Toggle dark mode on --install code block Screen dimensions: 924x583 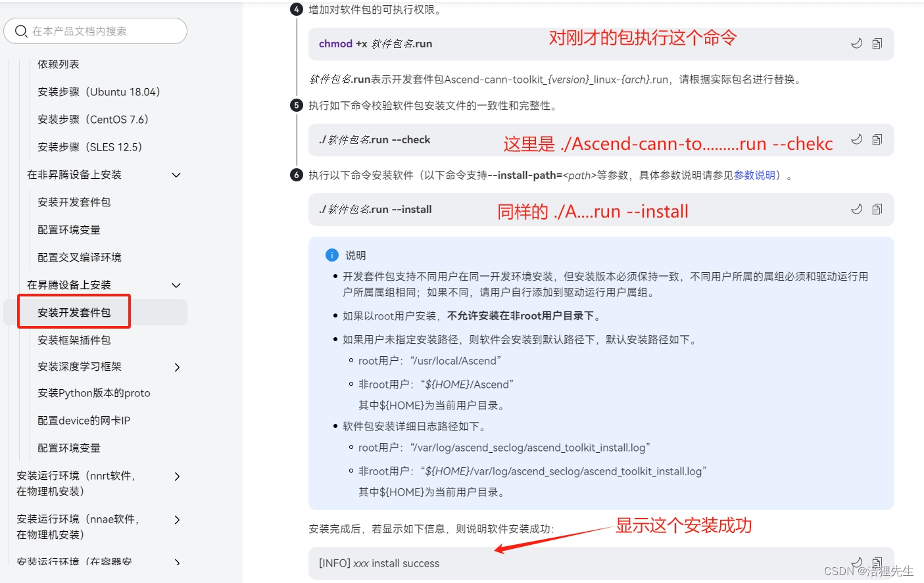[856, 209]
